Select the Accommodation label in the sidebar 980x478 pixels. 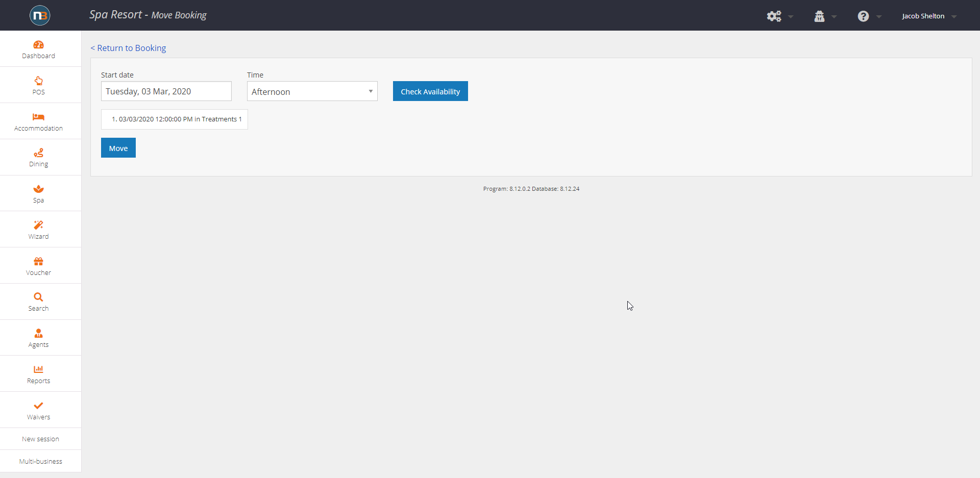pyautogui.click(x=38, y=129)
